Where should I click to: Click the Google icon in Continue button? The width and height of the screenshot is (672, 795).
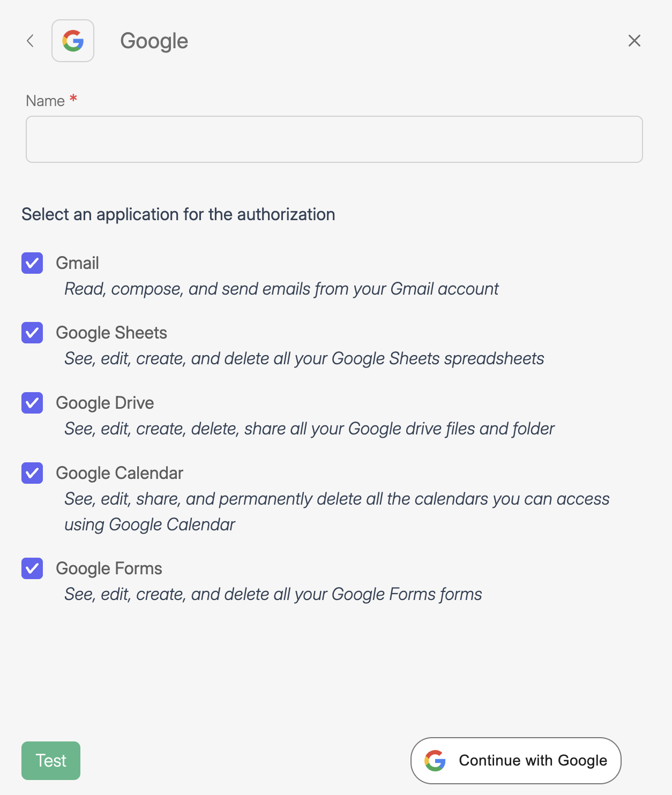435,761
